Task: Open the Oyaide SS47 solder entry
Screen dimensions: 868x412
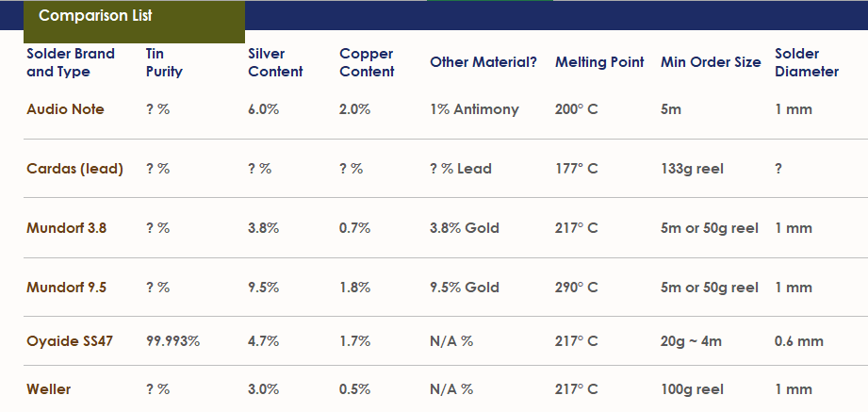Action: click(x=70, y=341)
